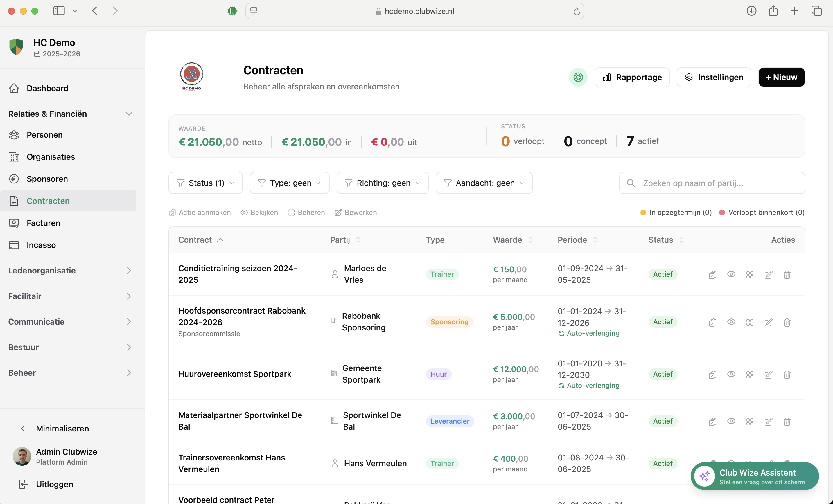
Task: Click Safari sidebar toggle icon
Action: (59, 11)
